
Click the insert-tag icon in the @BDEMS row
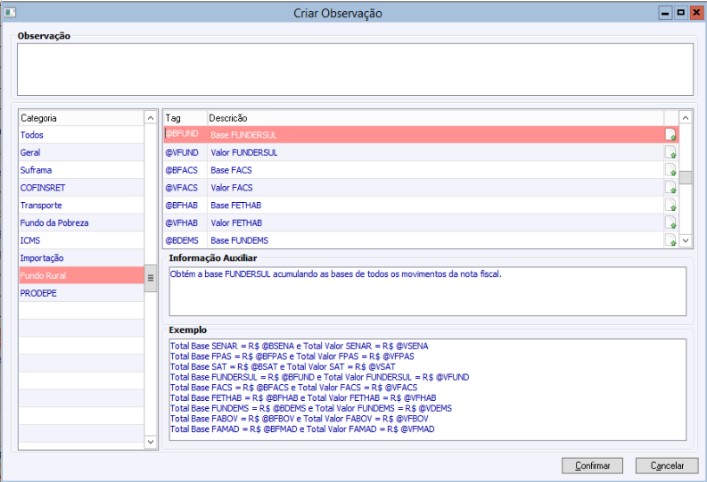click(x=671, y=240)
